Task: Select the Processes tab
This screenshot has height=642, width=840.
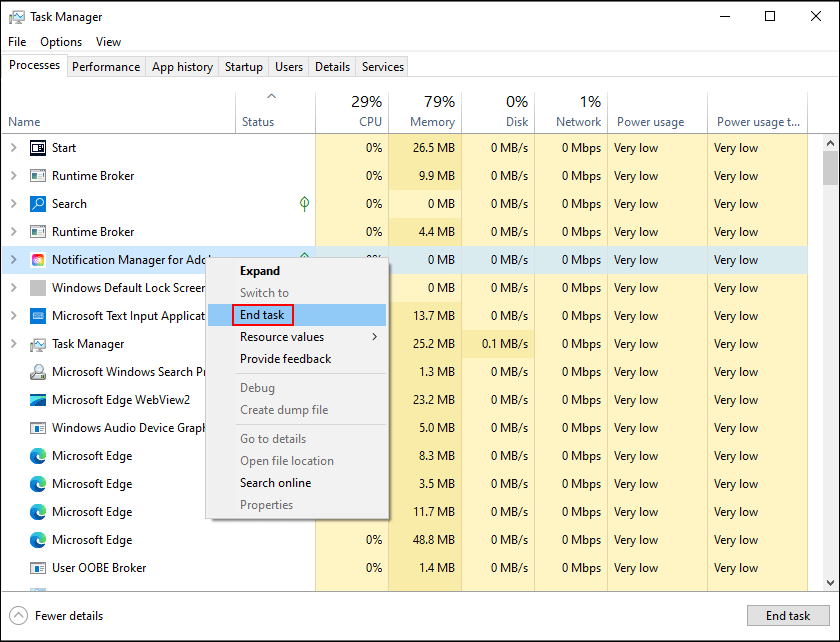Action: 34,65
